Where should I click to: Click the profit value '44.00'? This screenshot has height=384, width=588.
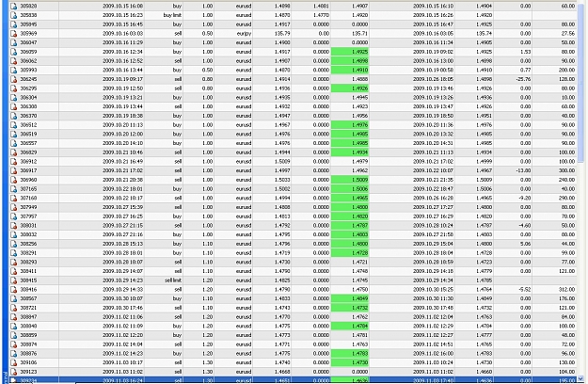[568, 244]
